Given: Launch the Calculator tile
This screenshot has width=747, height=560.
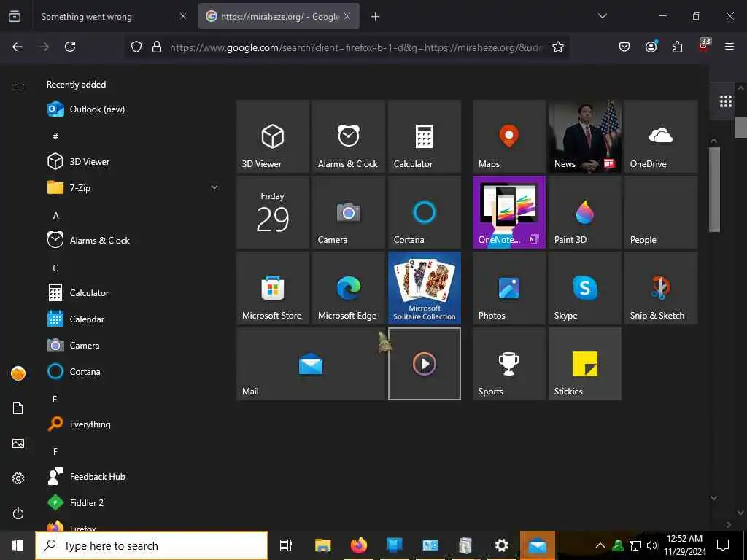Looking at the screenshot, I should [425, 136].
